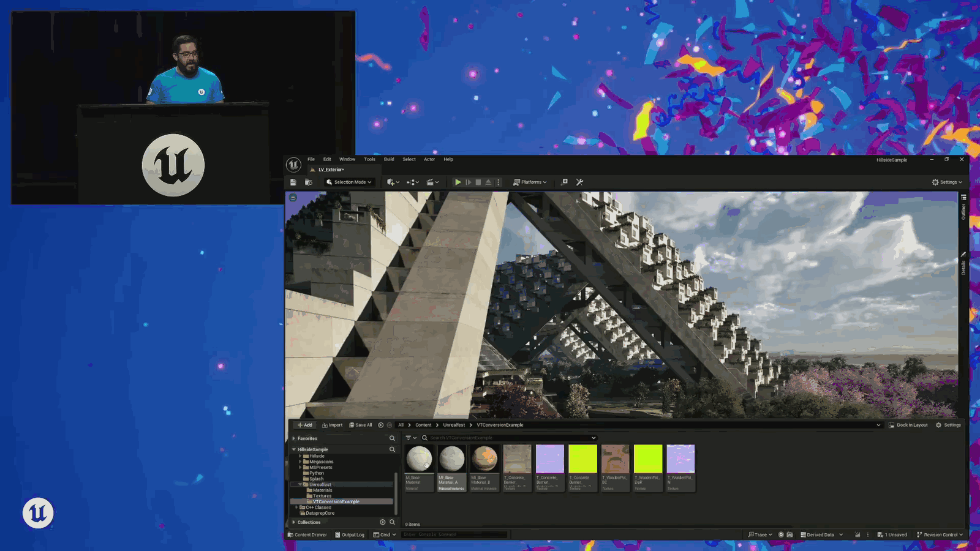Open the viewport hamburger options menu
This screenshot has height=551, width=980.
pyautogui.click(x=293, y=198)
